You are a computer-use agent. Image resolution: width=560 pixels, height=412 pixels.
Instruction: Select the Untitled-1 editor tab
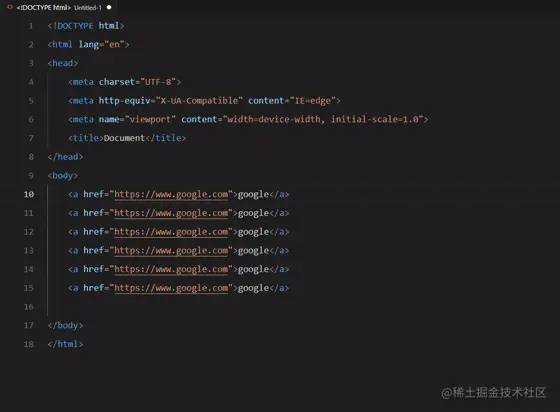click(x=59, y=7)
